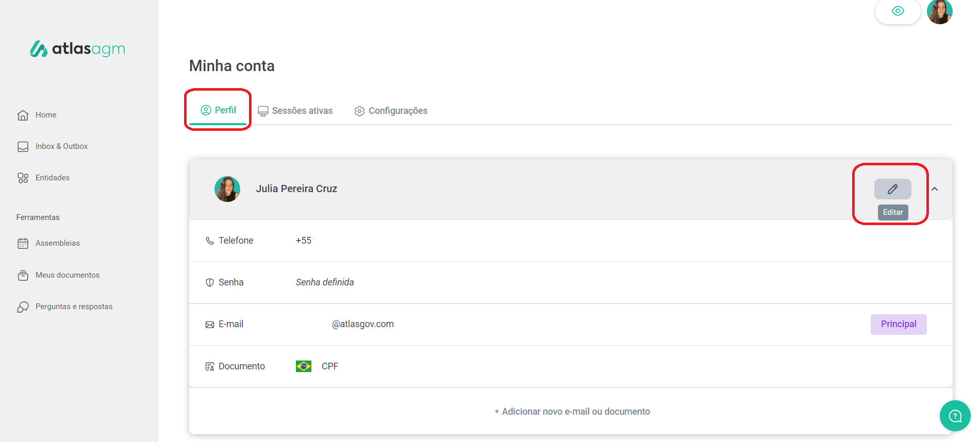Image resolution: width=980 pixels, height=442 pixels.
Task: Click the purple Principal email badge
Action: coord(898,324)
